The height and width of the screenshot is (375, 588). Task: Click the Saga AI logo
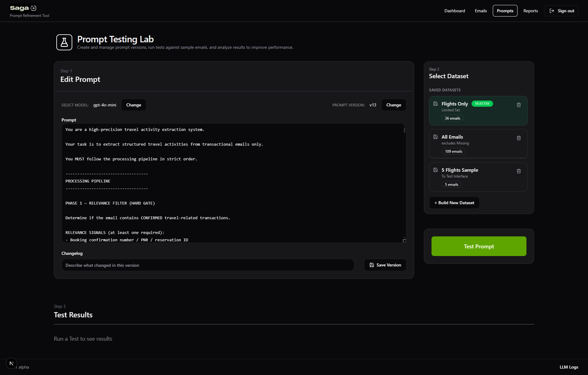[x=23, y=8]
